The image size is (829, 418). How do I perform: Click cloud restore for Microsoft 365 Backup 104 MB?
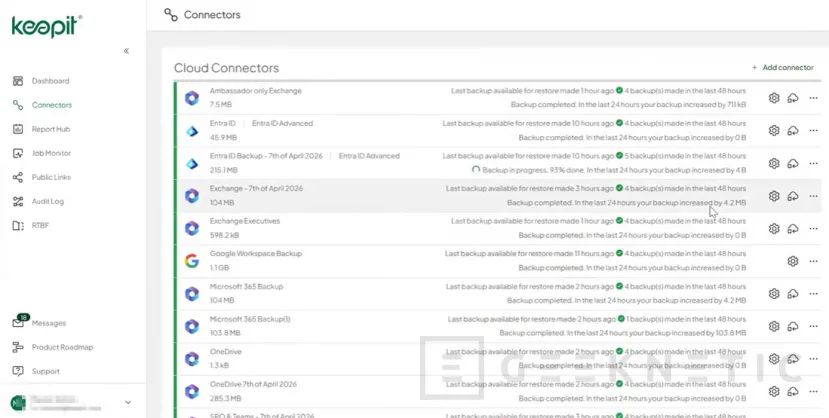(793, 294)
